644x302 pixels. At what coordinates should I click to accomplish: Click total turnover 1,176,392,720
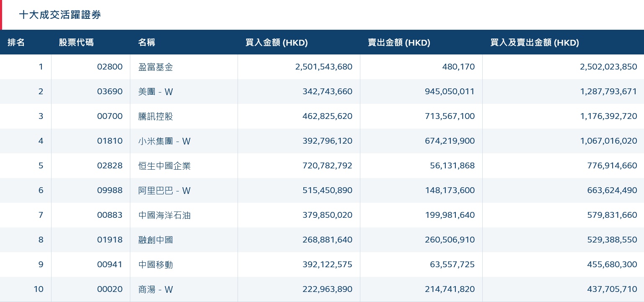[x=609, y=116]
